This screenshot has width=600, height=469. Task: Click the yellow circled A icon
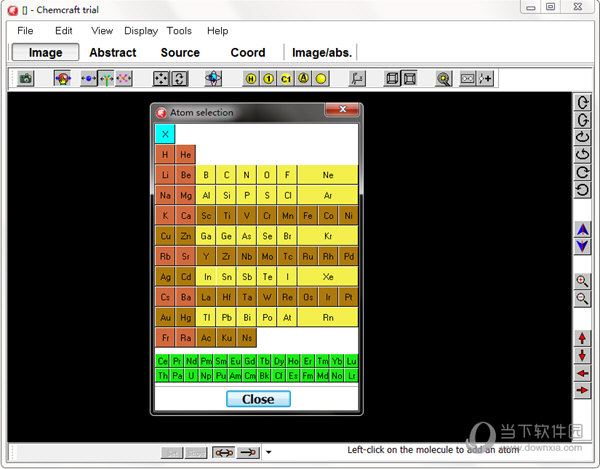[303, 79]
